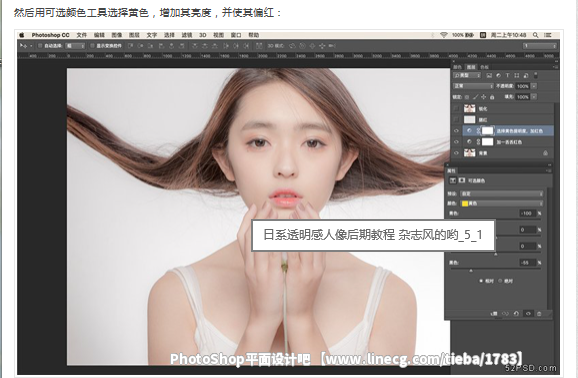Click the trash icon in Properties panel

[539, 314]
